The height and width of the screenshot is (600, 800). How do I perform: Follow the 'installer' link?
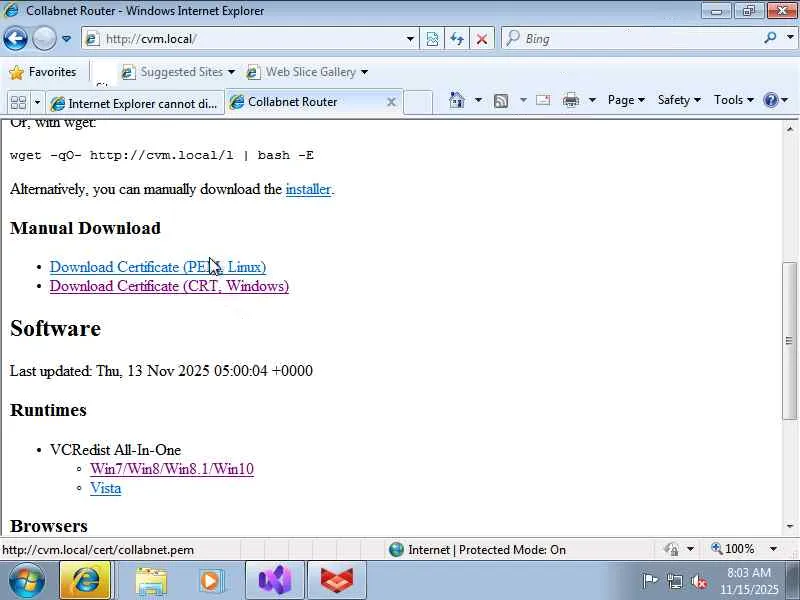tap(308, 189)
